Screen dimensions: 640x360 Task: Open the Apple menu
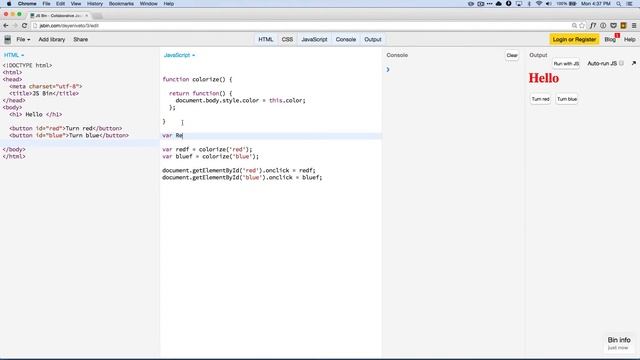(9, 4)
